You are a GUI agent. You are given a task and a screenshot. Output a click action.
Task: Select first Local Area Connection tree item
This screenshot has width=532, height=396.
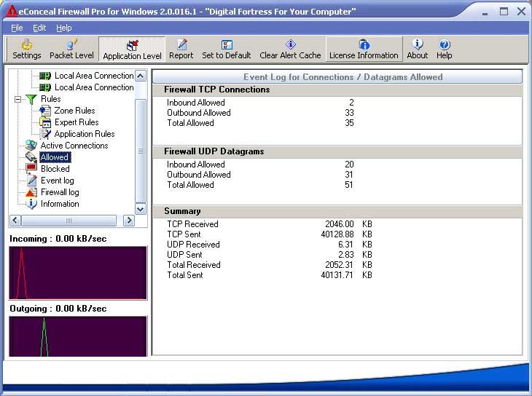[x=94, y=76]
